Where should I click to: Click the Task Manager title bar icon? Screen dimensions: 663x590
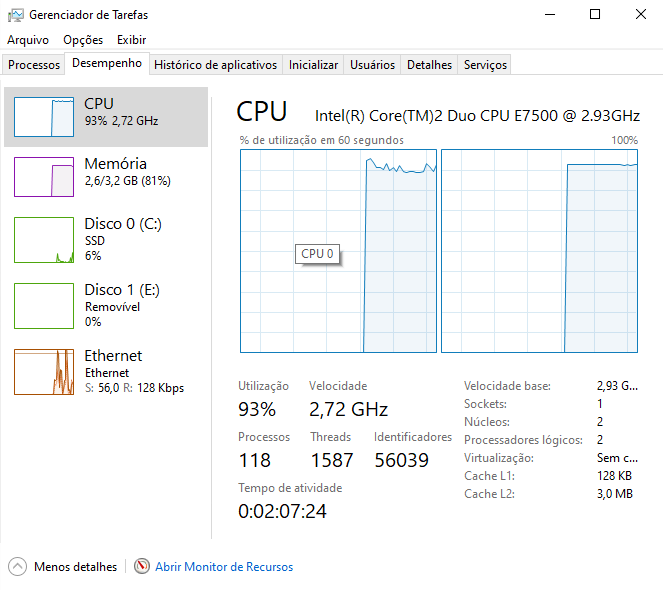tap(16, 15)
